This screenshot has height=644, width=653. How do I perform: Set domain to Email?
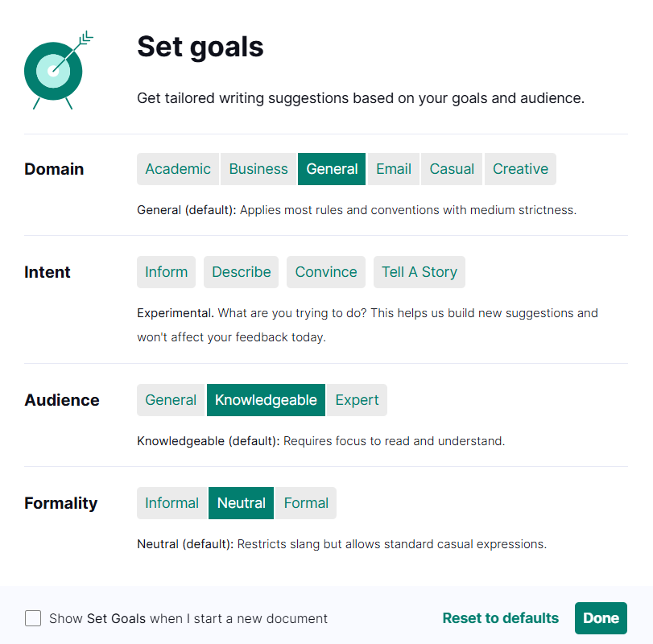click(394, 169)
